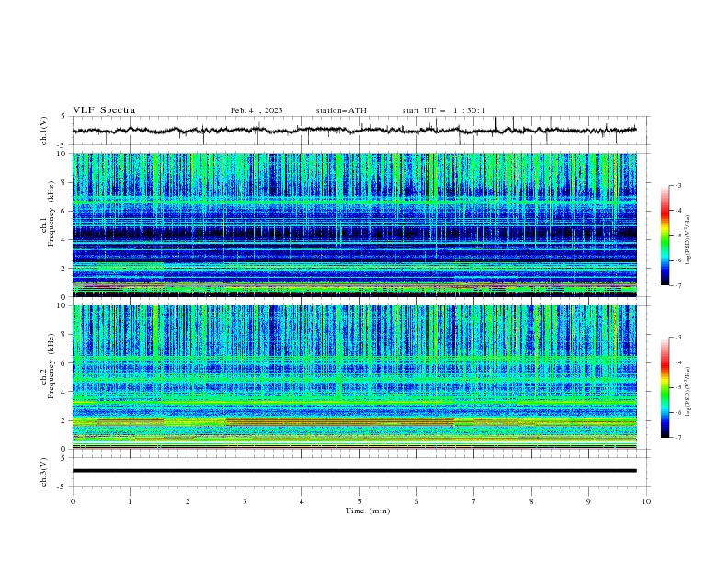Click the "ch.3(V)" axis label
Viewport: 728px width, 563px height.
click(x=44, y=472)
